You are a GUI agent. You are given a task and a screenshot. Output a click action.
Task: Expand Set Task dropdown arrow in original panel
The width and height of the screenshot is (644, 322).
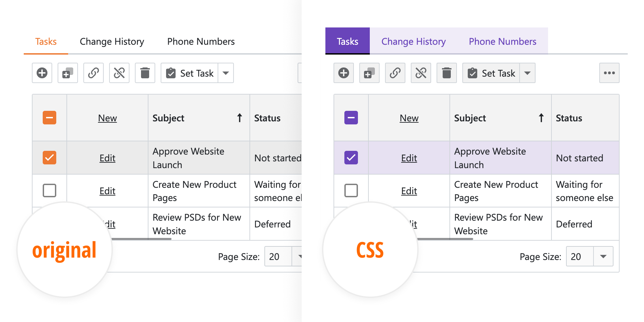coord(226,73)
